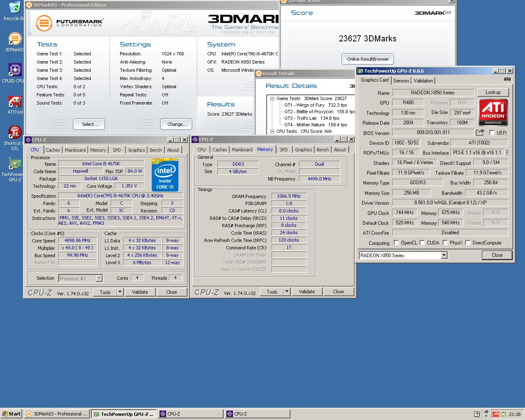Open the About tab in Memory CPU-Z window

340,150
